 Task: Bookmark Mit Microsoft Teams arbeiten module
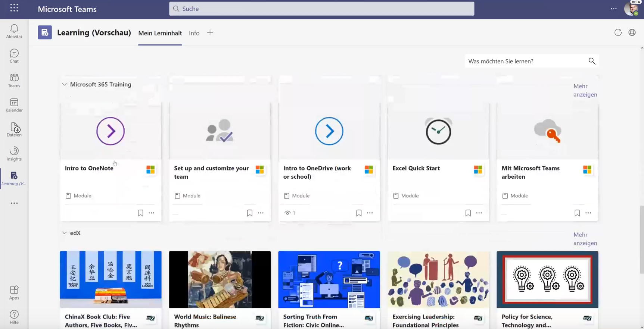[x=577, y=213]
